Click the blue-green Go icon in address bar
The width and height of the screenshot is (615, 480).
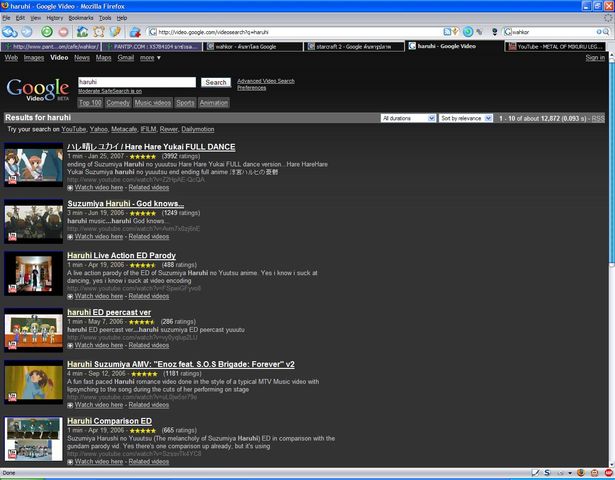(468, 32)
